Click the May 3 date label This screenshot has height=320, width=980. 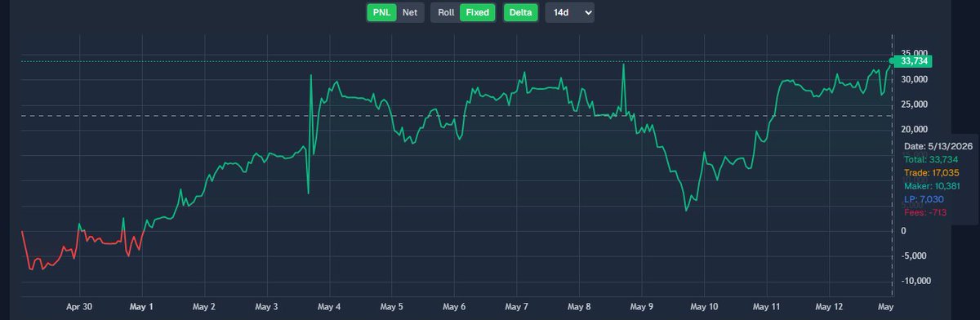click(x=266, y=307)
